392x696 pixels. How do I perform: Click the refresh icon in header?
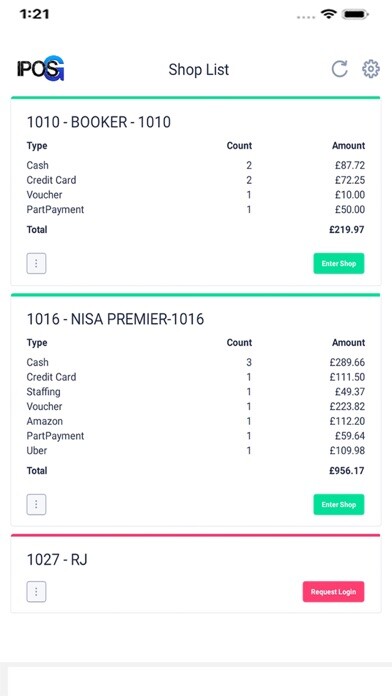tap(340, 69)
